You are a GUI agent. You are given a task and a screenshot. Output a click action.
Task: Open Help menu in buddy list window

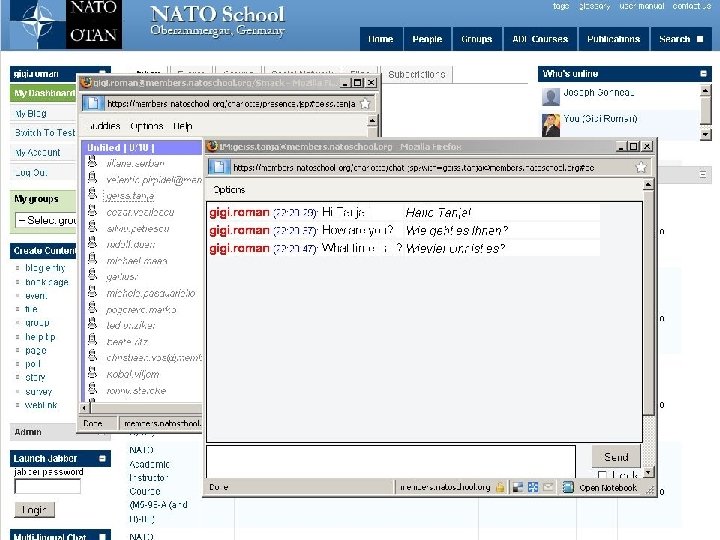point(182,126)
